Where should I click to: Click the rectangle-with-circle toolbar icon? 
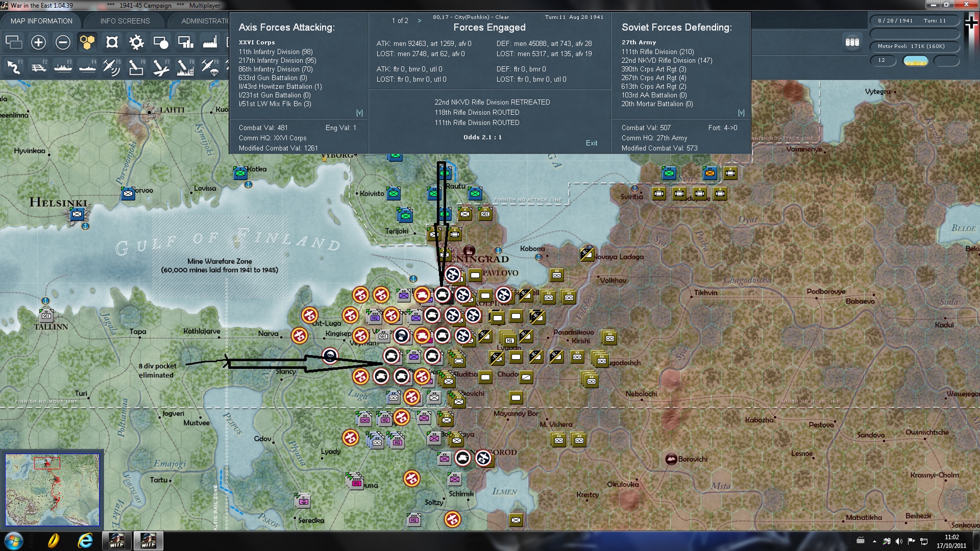tap(161, 42)
